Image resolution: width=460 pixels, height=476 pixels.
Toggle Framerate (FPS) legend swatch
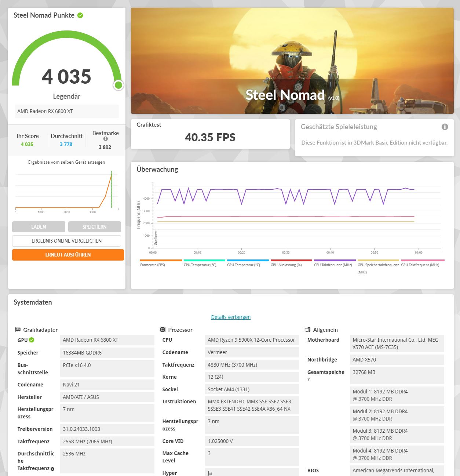[161, 260]
